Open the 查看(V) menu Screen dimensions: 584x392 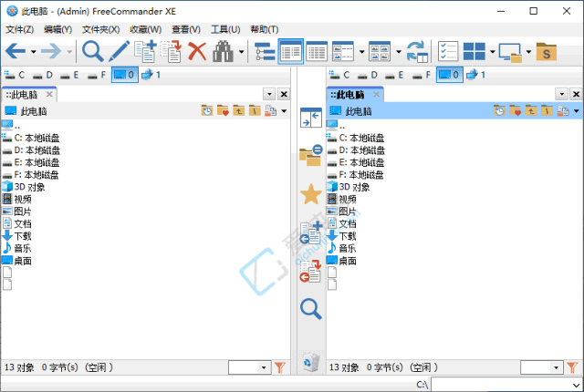tap(186, 29)
